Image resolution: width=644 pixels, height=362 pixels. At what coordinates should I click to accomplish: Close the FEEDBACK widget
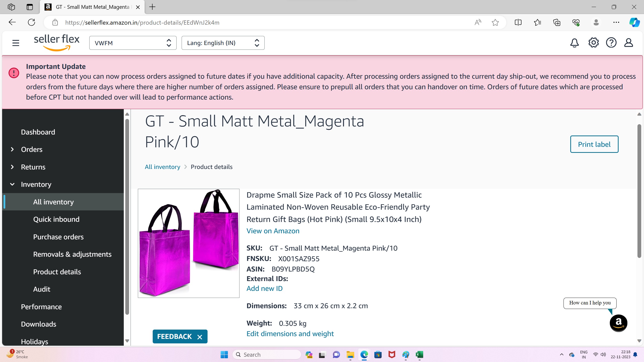pos(200,337)
